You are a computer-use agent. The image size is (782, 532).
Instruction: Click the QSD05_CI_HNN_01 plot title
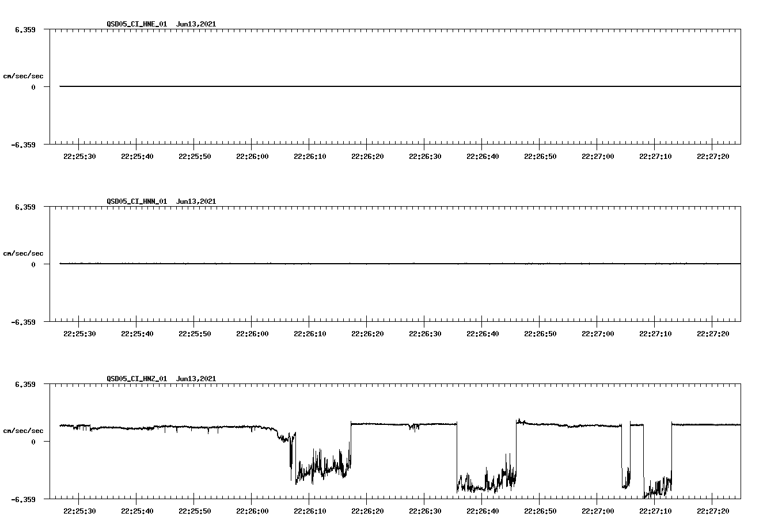(161, 202)
